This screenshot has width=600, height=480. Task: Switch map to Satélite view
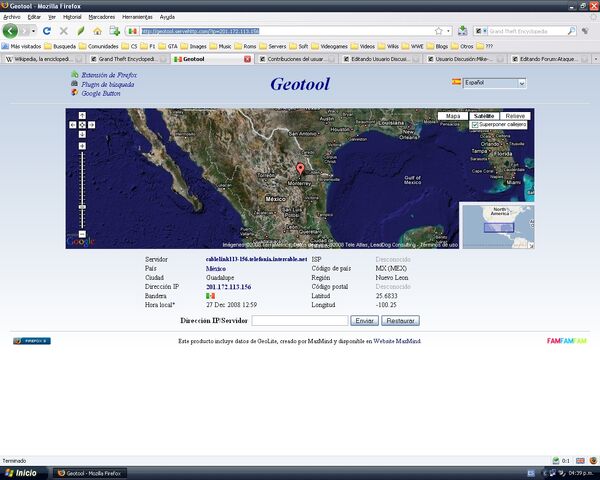[484, 116]
